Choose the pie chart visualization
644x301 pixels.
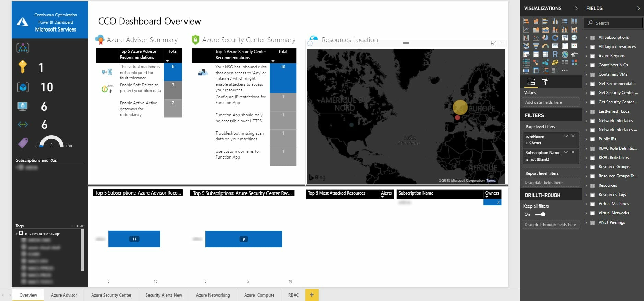tap(545, 38)
